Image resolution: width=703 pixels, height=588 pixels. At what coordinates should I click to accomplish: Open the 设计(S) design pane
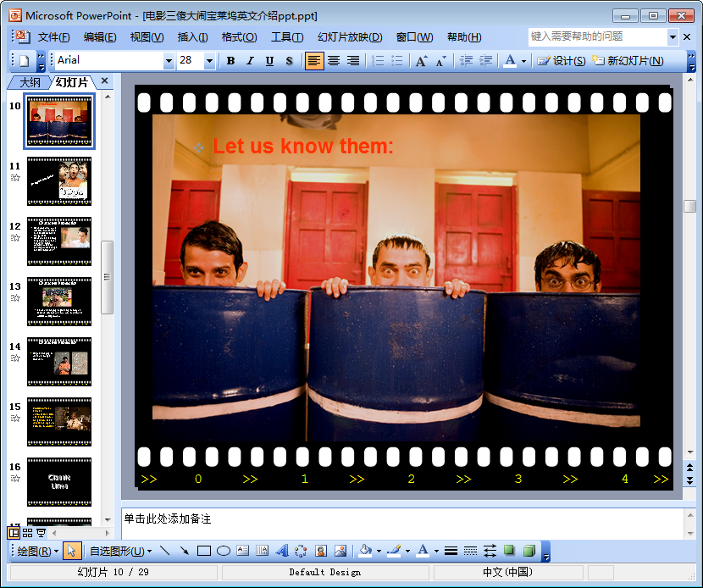pos(562,60)
